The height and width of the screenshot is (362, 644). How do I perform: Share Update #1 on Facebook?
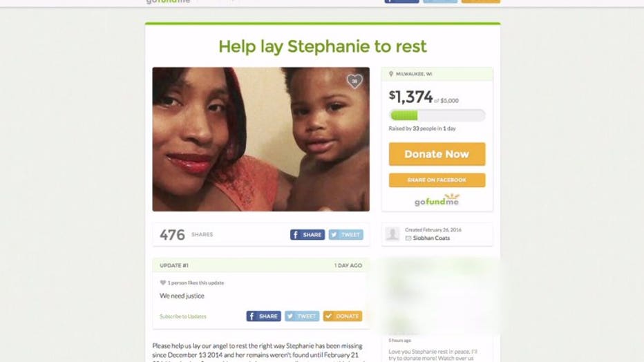tap(264, 316)
